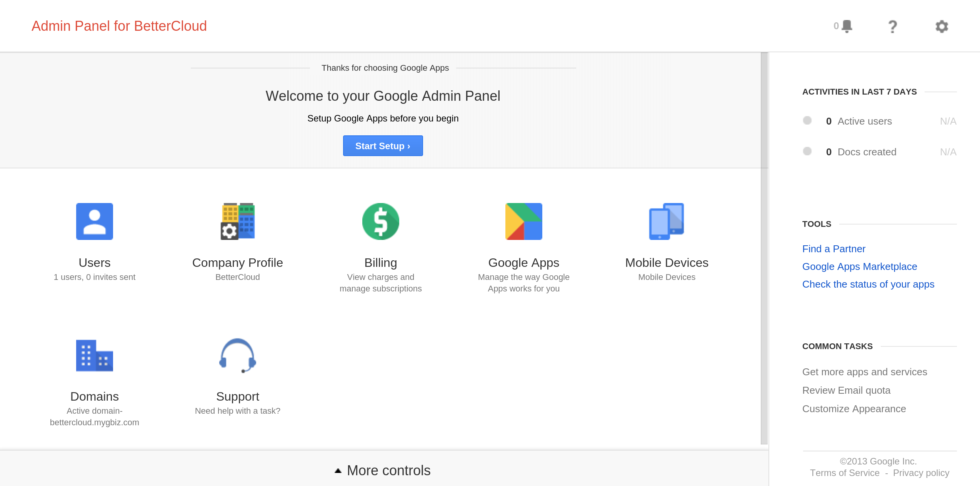Viewport: 980px width, 486px height.
Task: Click the Docs created activity row
Action: point(880,152)
